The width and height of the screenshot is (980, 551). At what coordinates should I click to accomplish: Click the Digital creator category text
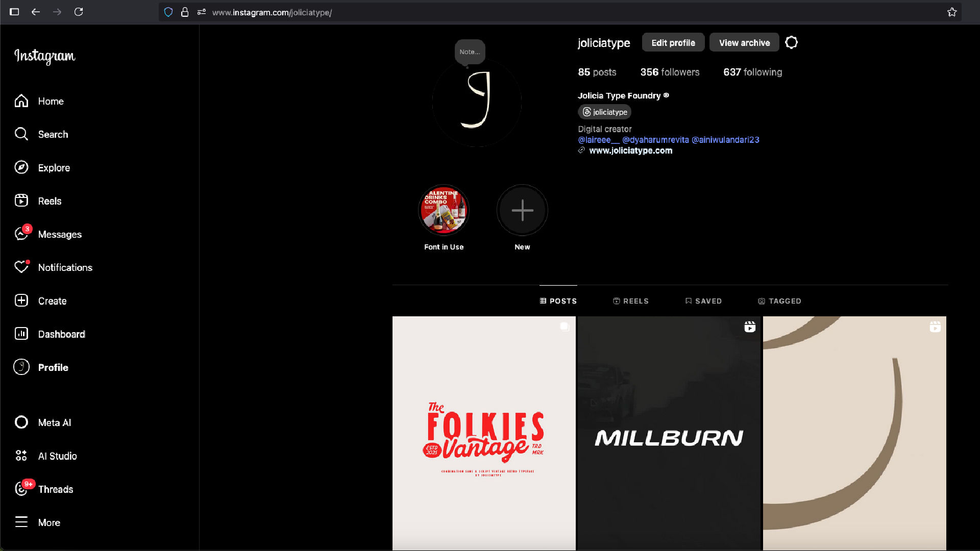604,129
